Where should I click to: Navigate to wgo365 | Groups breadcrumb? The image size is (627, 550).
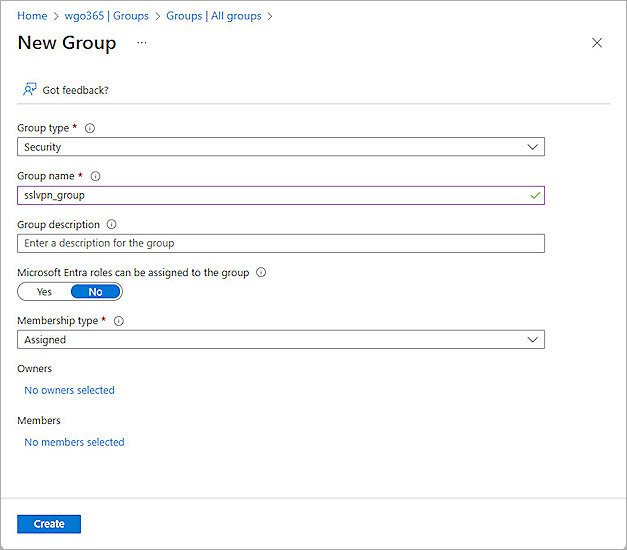pos(107,16)
